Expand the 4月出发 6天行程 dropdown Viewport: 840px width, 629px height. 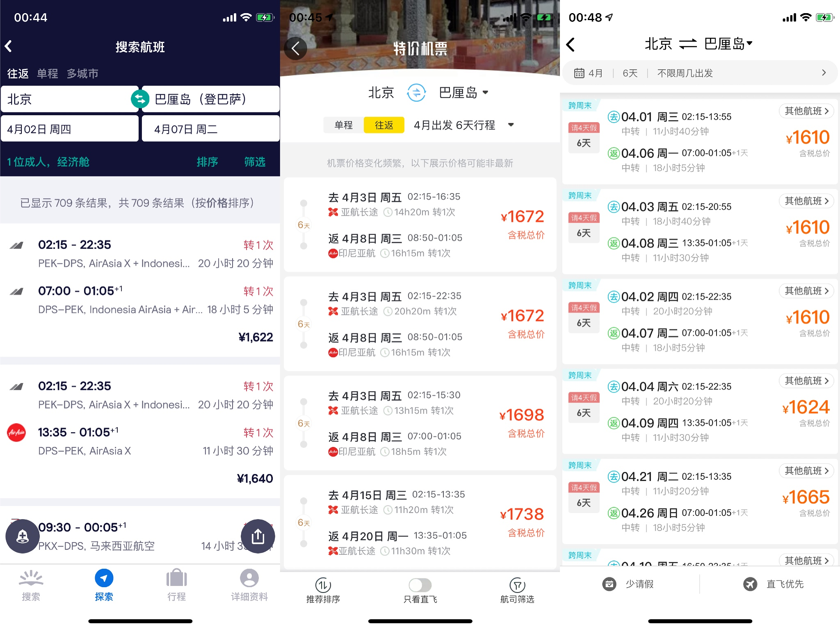(x=463, y=125)
